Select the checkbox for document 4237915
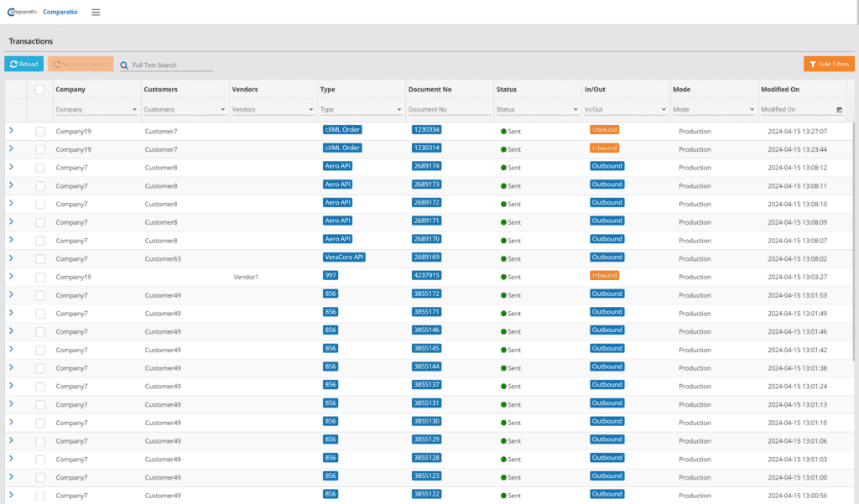 tap(40, 278)
